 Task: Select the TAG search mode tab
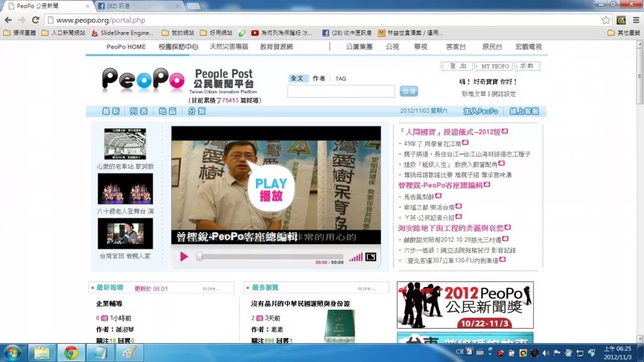click(340, 79)
